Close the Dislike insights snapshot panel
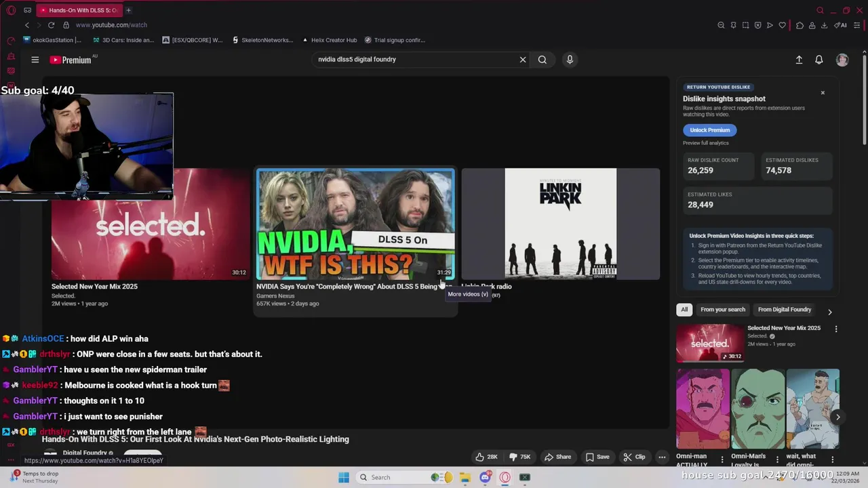The width and height of the screenshot is (868, 488). pos(823,93)
